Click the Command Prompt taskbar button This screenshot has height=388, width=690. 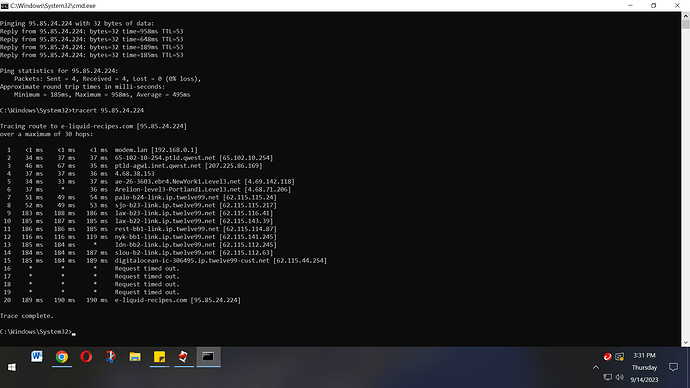click(x=208, y=357)
